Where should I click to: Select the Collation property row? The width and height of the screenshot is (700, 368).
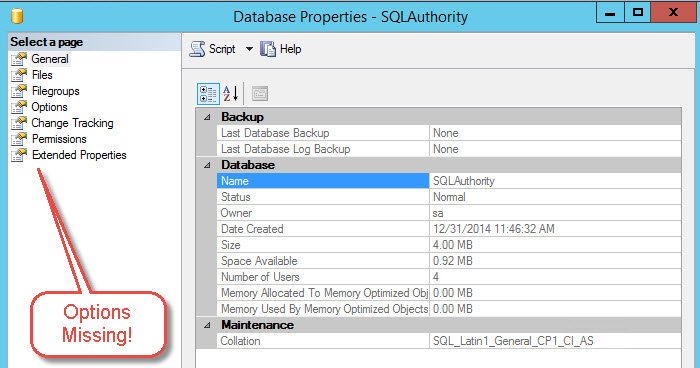449,341
